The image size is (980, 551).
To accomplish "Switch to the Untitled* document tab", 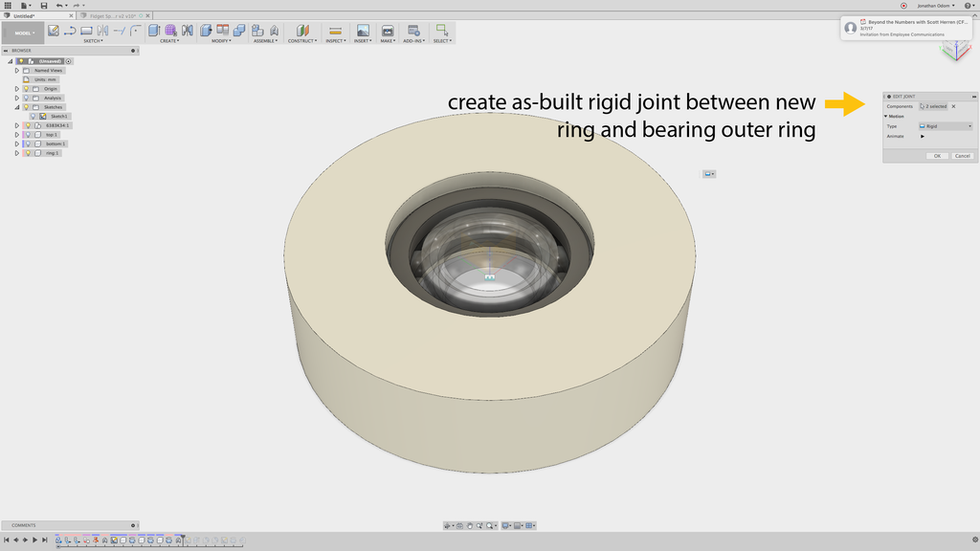I will click(x=36, y=15).
